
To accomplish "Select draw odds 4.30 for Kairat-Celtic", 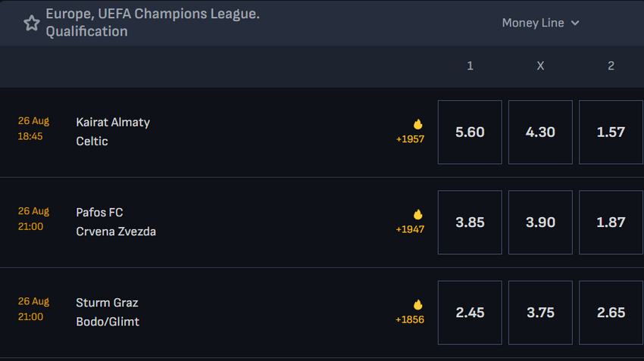I will click(540, 132).
